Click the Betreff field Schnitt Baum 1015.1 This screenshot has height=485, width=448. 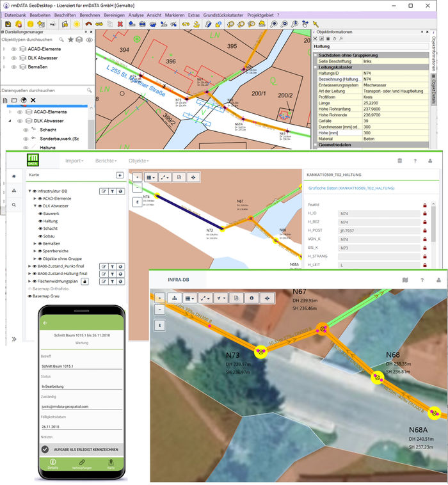[x=82, y=366]
